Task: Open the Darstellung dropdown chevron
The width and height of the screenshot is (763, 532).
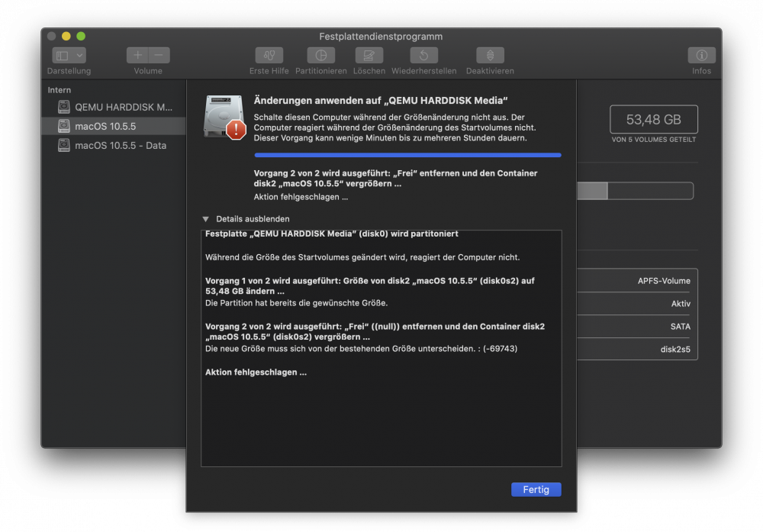Action: coord(79,56)
